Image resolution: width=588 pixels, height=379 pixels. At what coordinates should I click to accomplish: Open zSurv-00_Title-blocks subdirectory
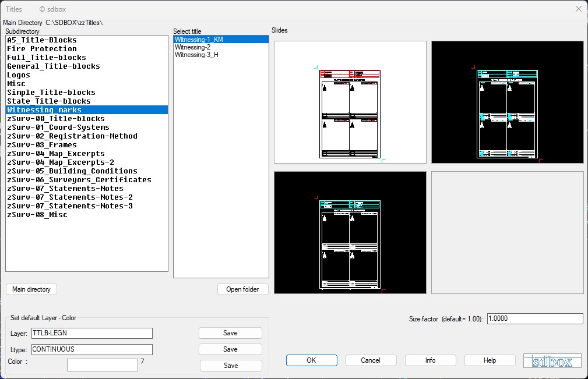click(87, 119)
